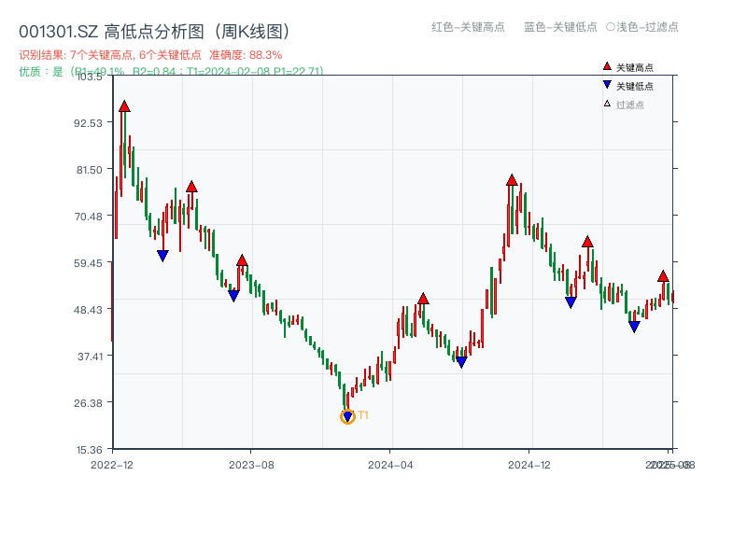Image resolution: width=747 pixels, height=560 pixels.
Task: Click the blue key-low marker near the 2024 dip
Action: (x=460, y=360)
